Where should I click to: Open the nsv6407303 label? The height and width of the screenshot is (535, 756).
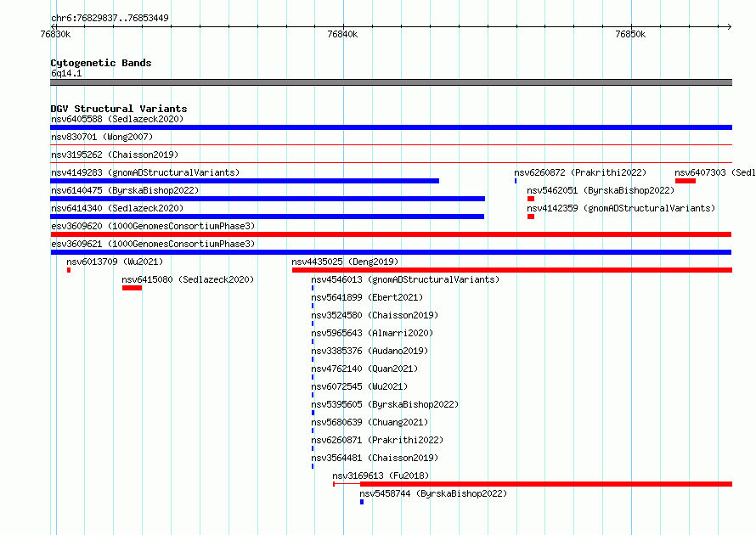(715, 172)
